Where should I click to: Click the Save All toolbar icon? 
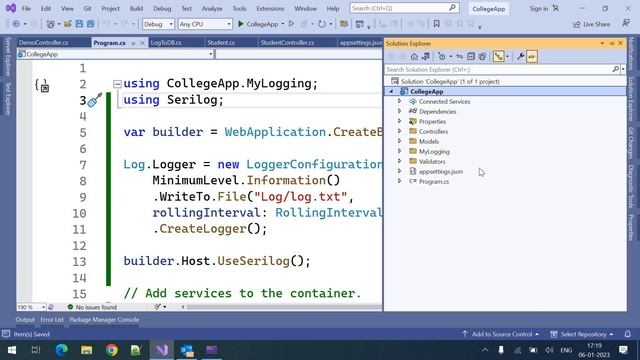[x=91, y=24]
